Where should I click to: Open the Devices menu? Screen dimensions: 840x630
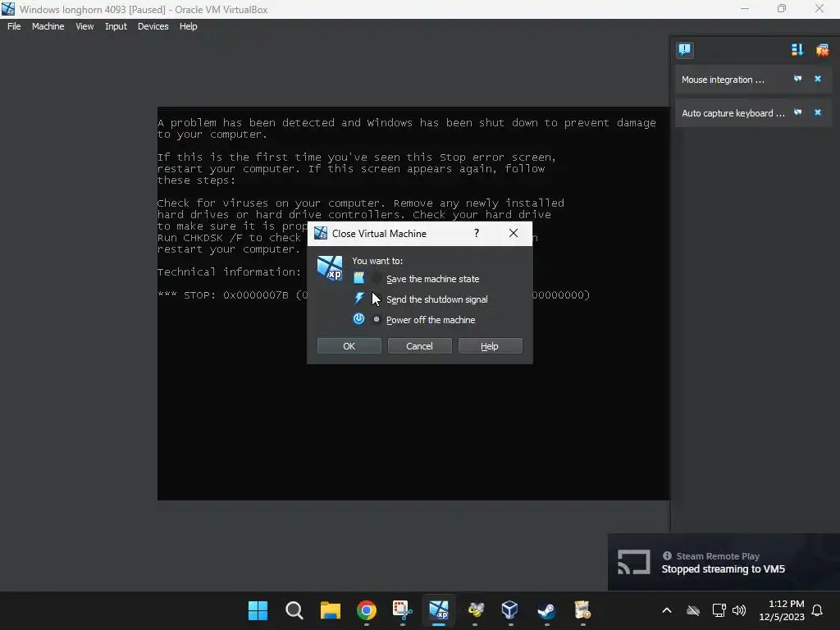[x=153, y=26]
